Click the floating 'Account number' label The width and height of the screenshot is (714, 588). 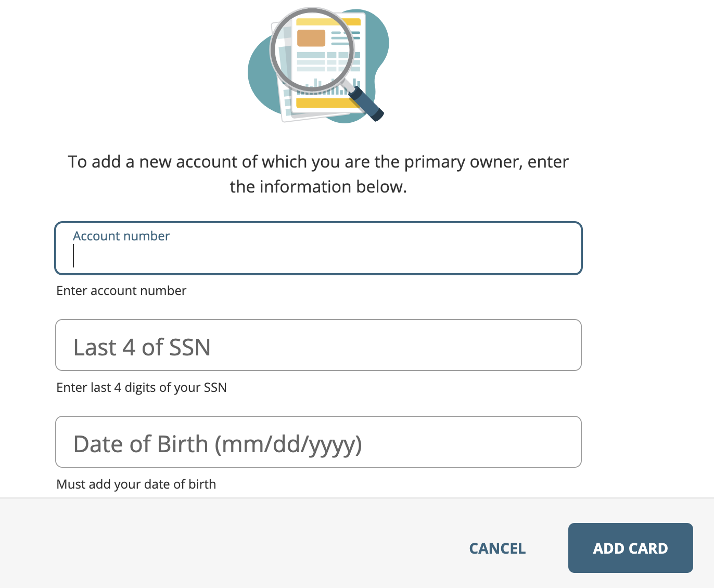(x=121, y=236)
